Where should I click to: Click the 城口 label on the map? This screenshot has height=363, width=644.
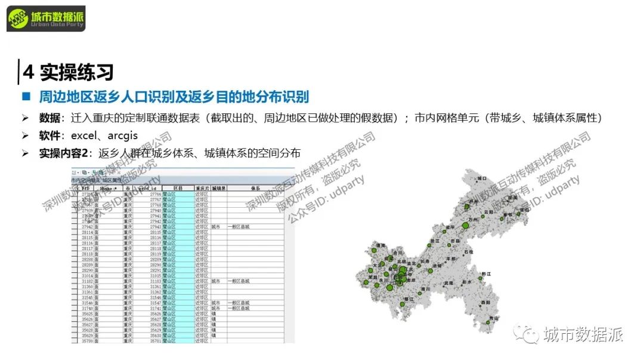click(x=482, y=179)
